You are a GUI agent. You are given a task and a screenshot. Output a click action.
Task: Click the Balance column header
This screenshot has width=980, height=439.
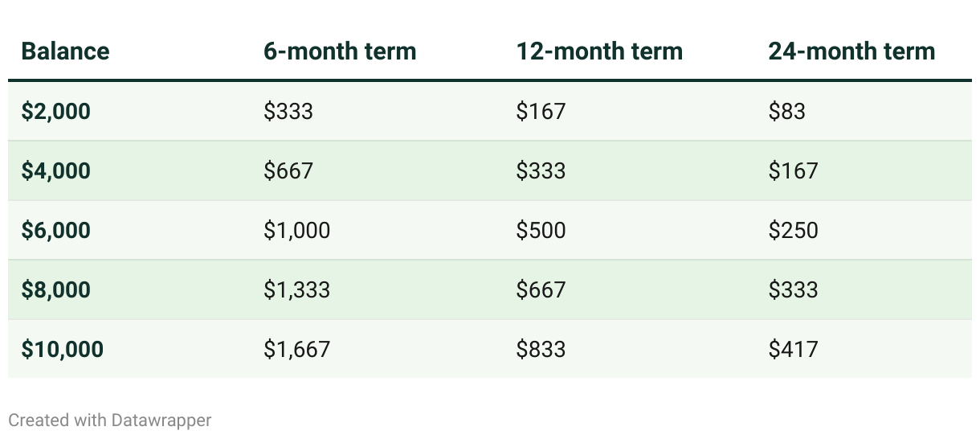(65, 51)
